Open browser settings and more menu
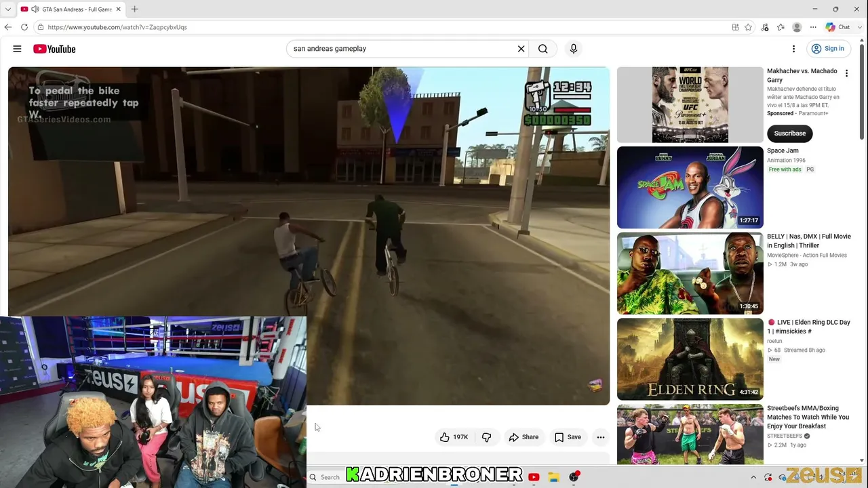Viewport: 868px width, 488px height. point(813,27)
